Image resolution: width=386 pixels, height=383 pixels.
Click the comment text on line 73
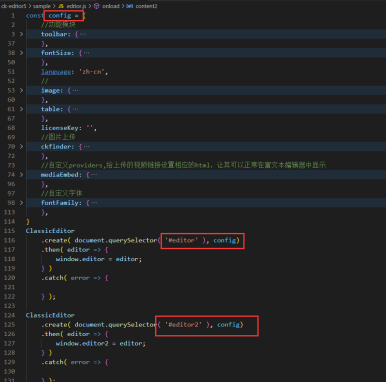[x=183, y=165]
